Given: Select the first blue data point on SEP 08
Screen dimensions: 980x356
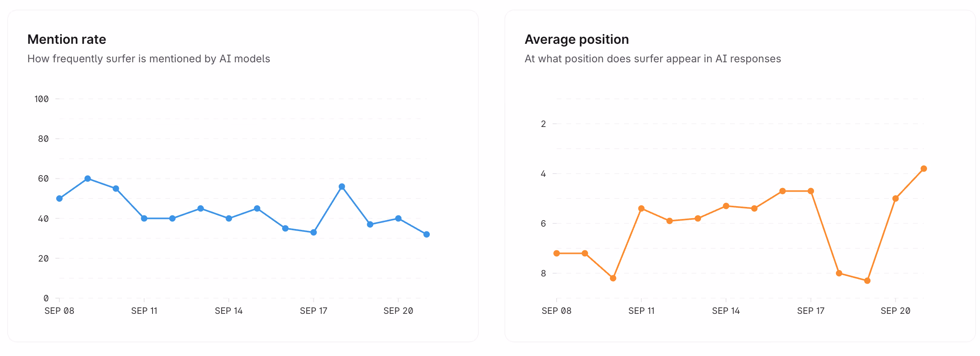Looking at the screenshot, I should tap(59, 198).
